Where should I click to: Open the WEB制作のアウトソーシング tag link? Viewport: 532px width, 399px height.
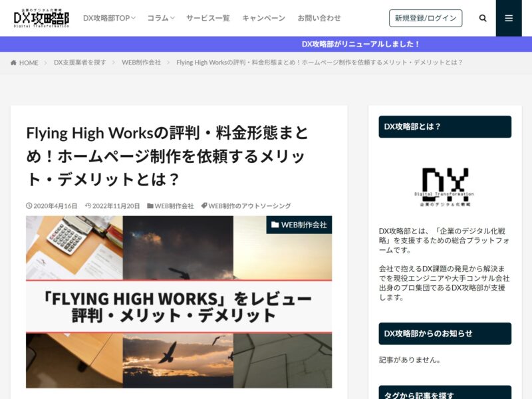point(249,206)
